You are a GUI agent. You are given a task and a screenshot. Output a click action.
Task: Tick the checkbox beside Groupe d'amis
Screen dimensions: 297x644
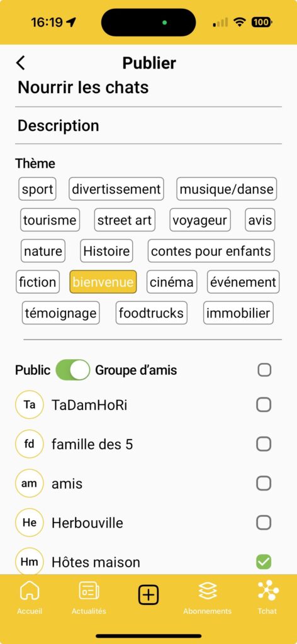(x=264, y=370)
